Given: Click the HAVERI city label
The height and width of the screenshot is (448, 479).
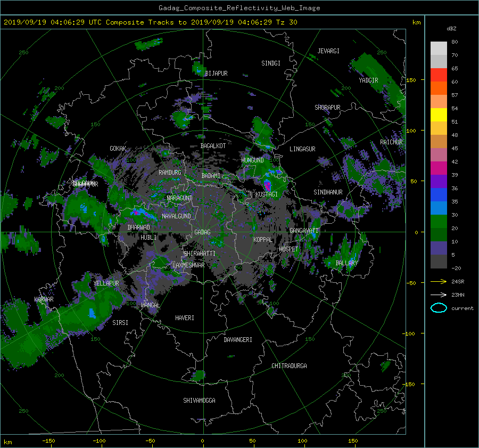Looking at the screenshot, I should click(185, 319).
